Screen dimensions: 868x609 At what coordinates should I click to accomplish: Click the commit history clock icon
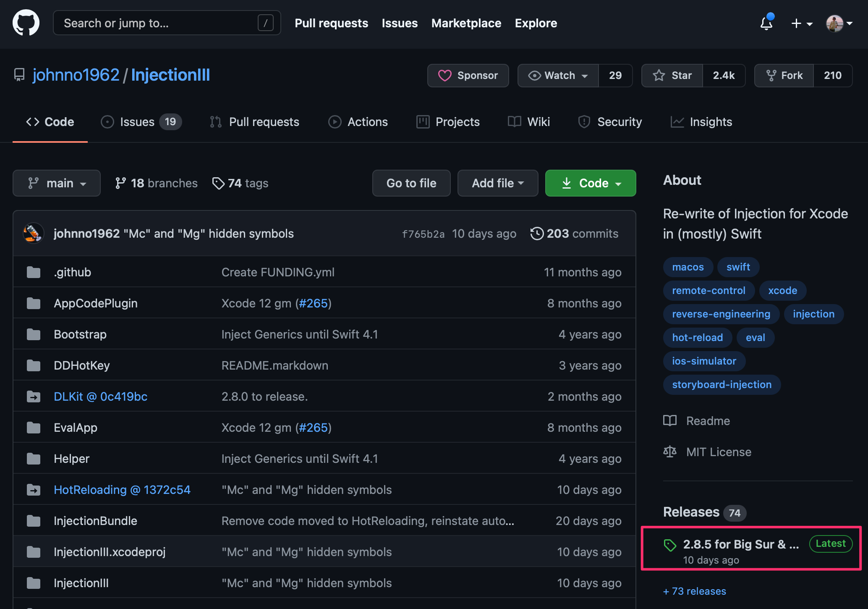[x=537, y=234]
